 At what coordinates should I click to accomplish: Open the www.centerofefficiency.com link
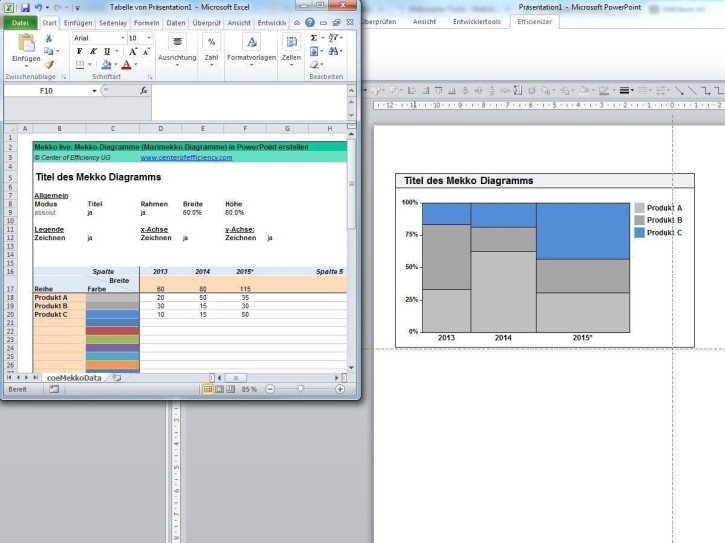(x=186, y=157)
